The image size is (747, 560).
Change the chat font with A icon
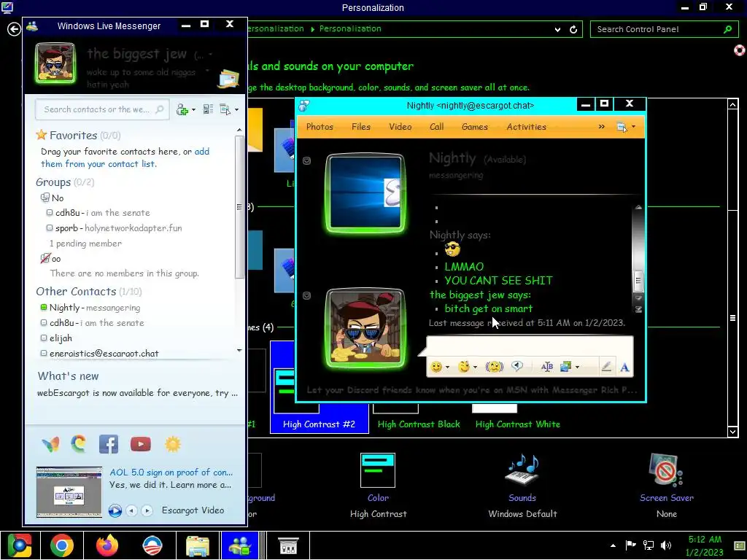coord(624,367)
